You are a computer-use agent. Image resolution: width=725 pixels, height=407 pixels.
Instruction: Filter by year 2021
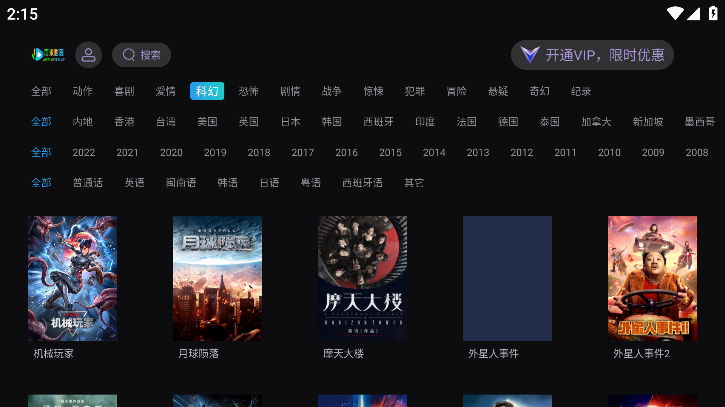point(127,152)
